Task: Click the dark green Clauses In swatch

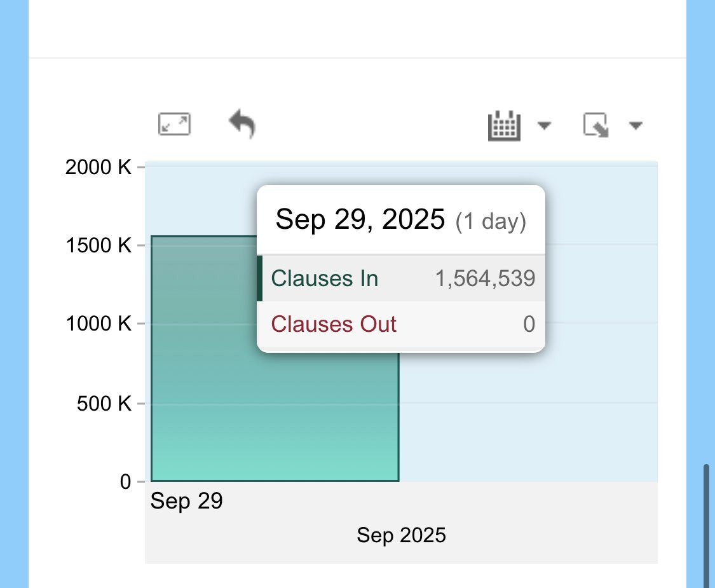Action: coord(259,278)
